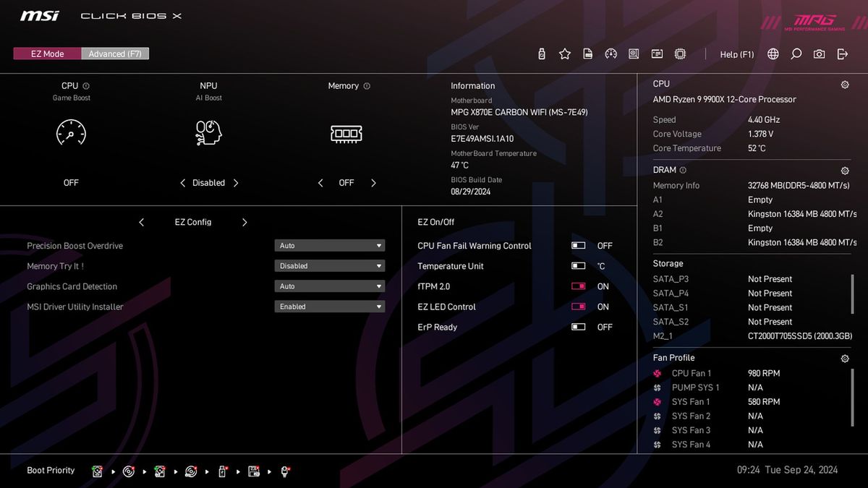
Task: Open CPU panel settings gear
Action: pos(845,85)
